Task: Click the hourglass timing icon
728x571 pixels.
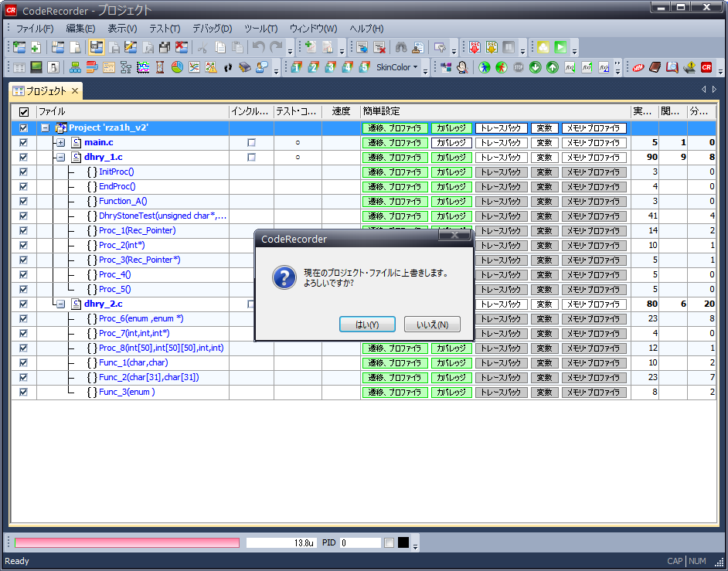Action: (160, 67)
